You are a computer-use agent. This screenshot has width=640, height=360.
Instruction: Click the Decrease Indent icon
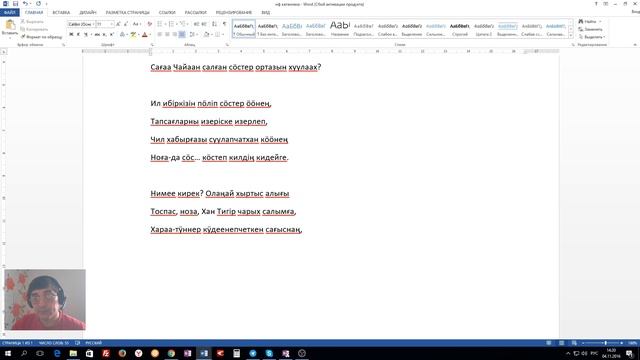pos(196,24)
